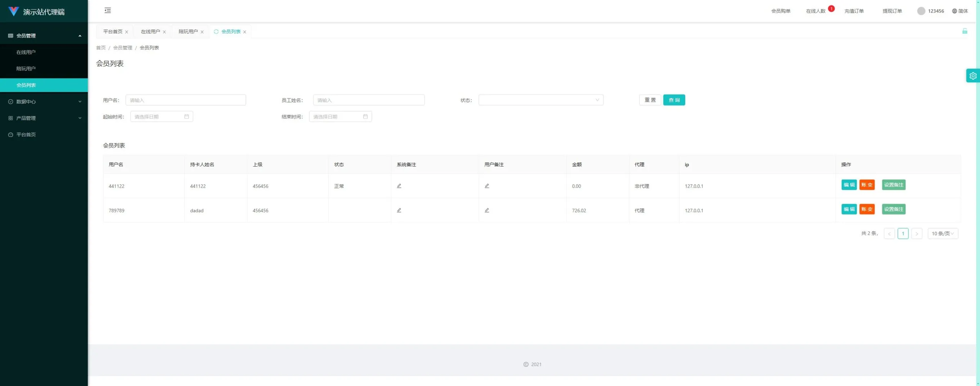Switch to the 在线用户 tab
980x386 pixels.
click(x=150, y=31)
